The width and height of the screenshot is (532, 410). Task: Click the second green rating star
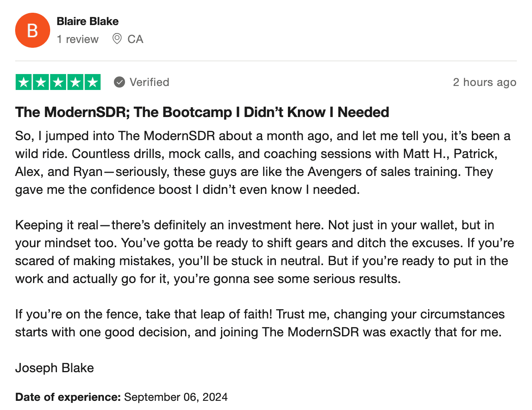pos(41,82)
